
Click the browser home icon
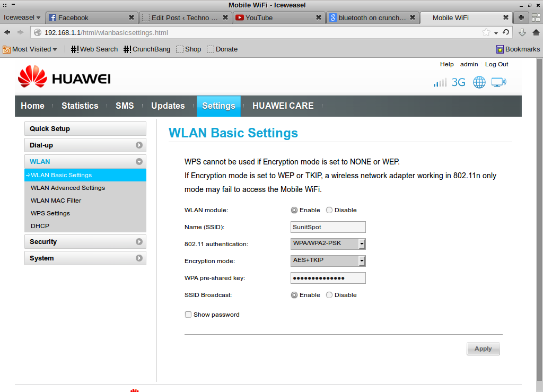click(x=536, y=32)
